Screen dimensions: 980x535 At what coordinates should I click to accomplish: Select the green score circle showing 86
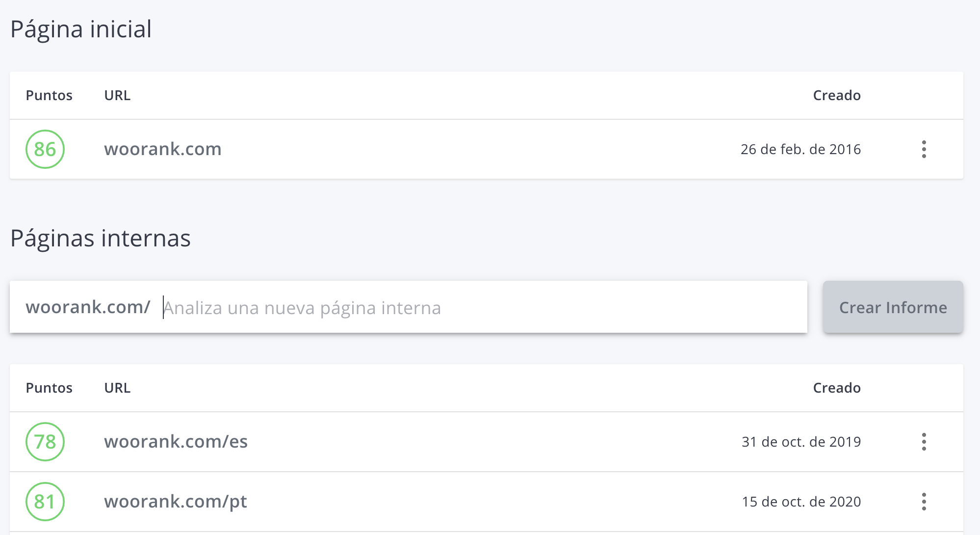coord(45,149)
